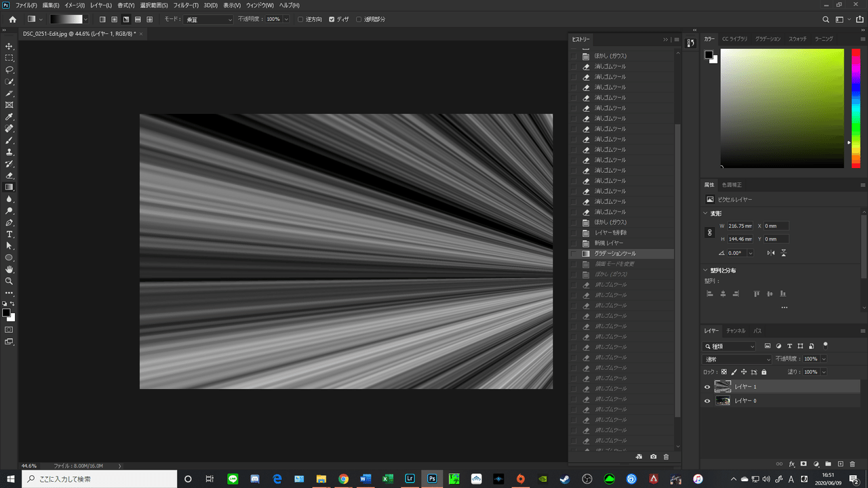Viewport: 868px width, 488px height.
Task: Delete layer trash icon in Layers panel
Action: click(x=853, y=464)
